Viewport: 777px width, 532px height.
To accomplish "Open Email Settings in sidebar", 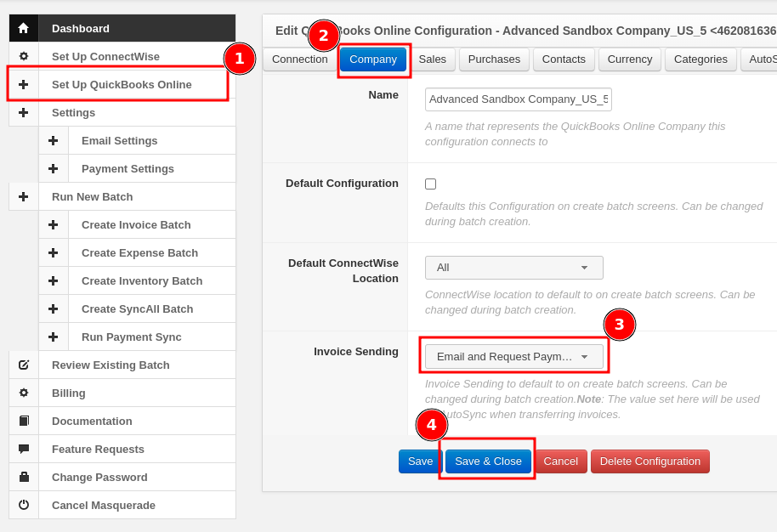I will click(x=151, y=141).
